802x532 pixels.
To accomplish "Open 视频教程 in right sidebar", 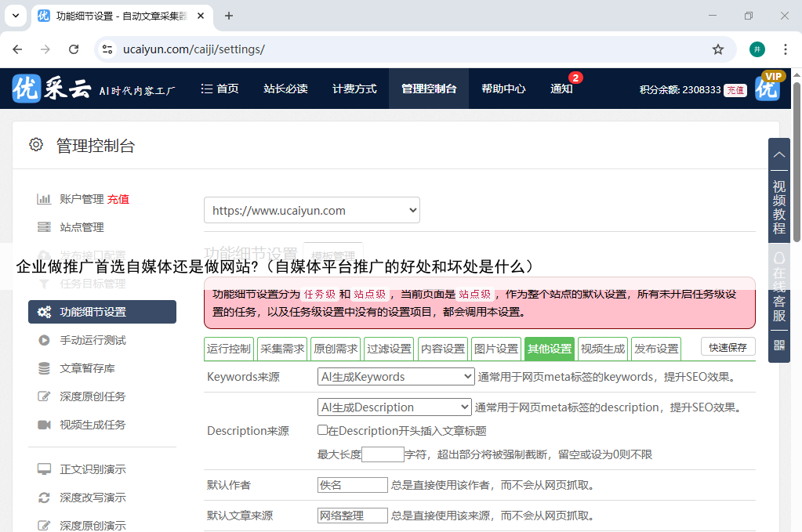I will (778, 207).
